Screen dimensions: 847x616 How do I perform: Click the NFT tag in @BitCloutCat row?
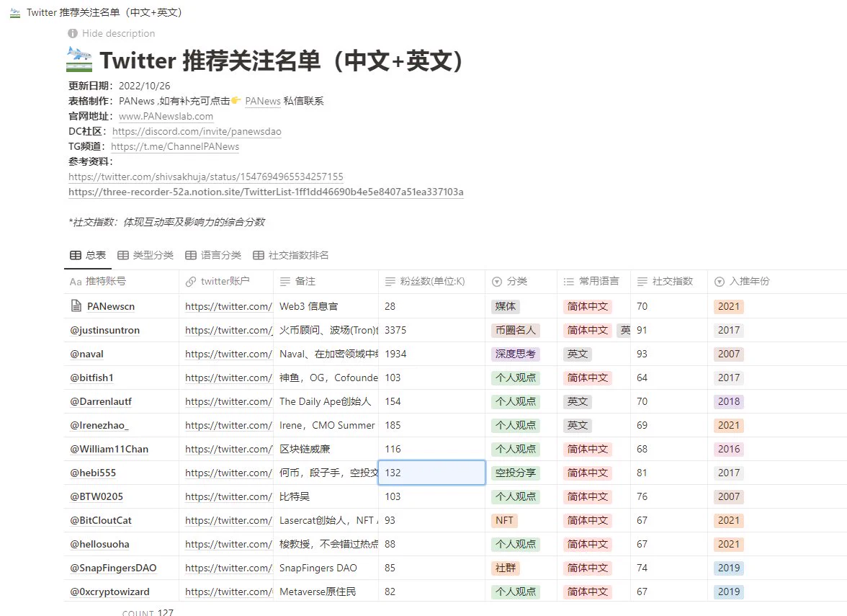(x=504, y=520)
